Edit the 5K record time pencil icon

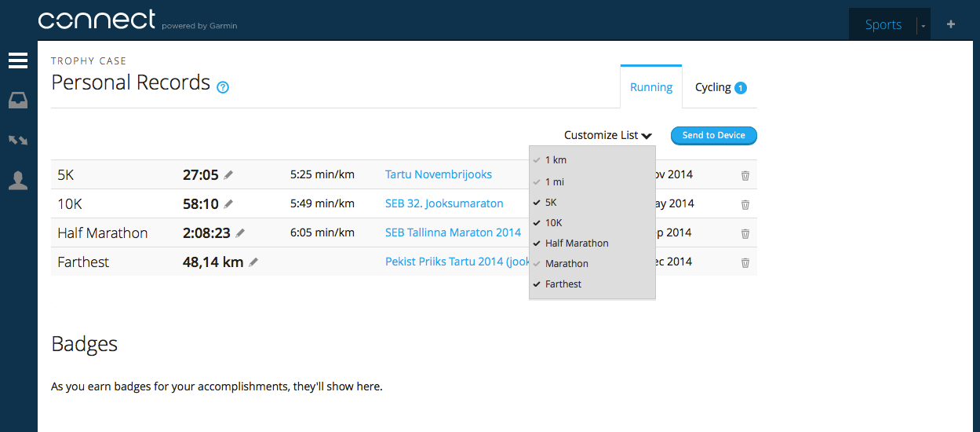[228, 174]
